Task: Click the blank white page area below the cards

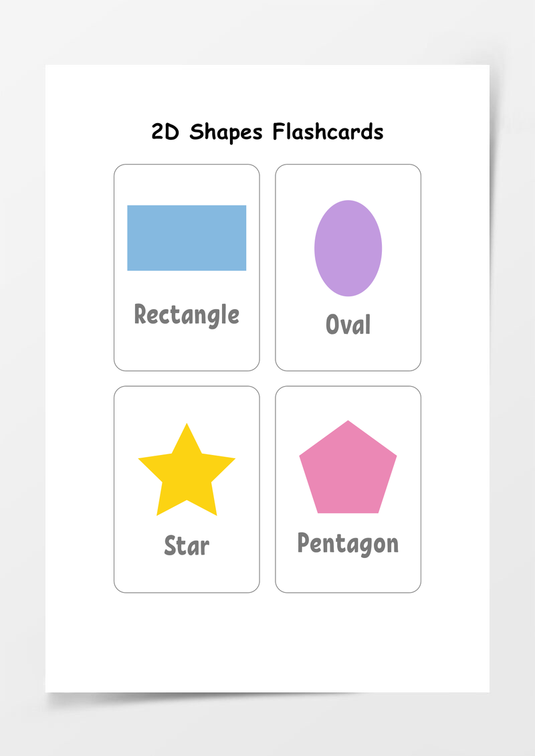Action: click(x=267, y=641)
